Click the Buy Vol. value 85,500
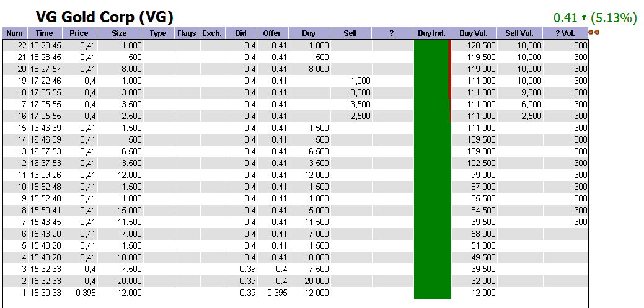Viewport: 644px width, 308px height. [483, 198]
